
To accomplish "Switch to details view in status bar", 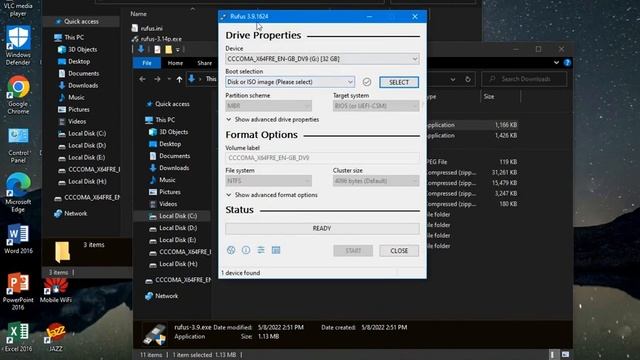I will click(552, 355).
